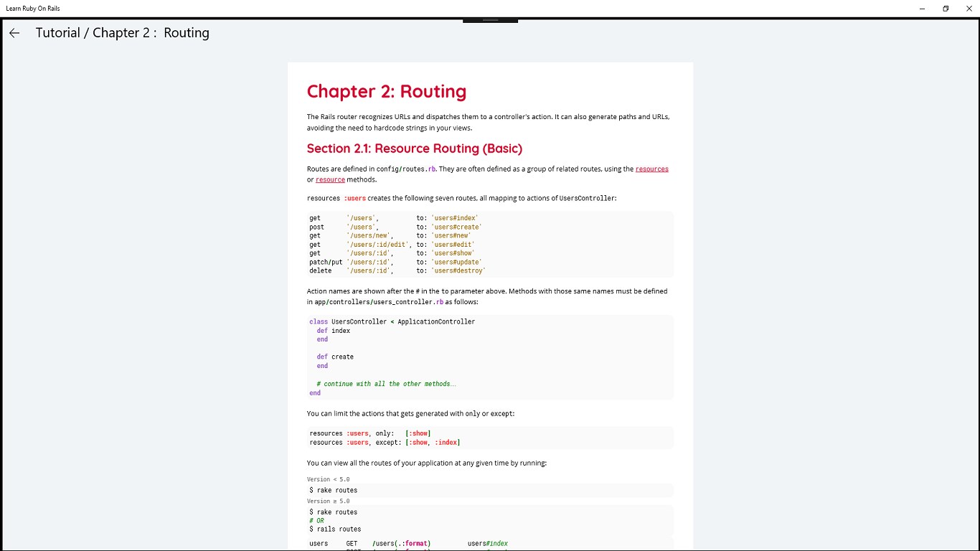Image resolution: width=980 pixels, height=551 pixels.
Task: Click the paragraph beginning 'The Rails router recognizes'
Action: (489, 122)
